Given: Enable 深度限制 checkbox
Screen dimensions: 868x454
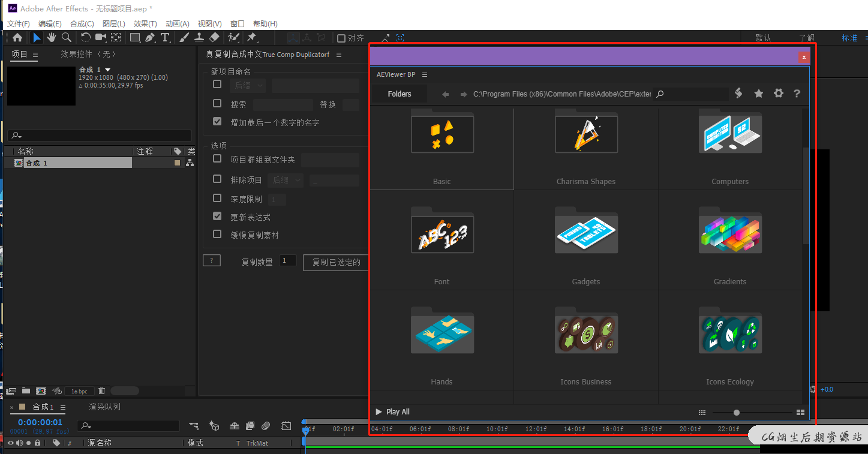Looking at the screenshot, I should pyautogui.click(x=217, y=198).
